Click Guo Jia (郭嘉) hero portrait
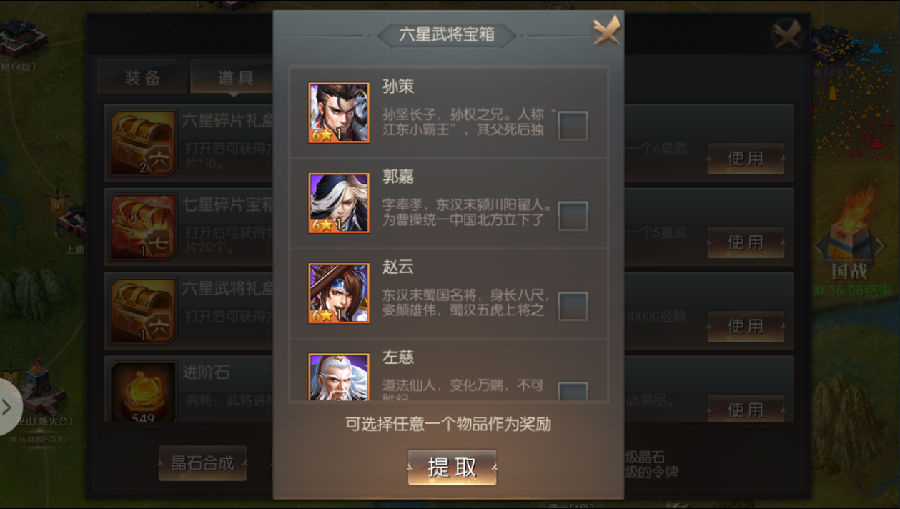Viewport: 900px width, 509px height. coord(339,203)
